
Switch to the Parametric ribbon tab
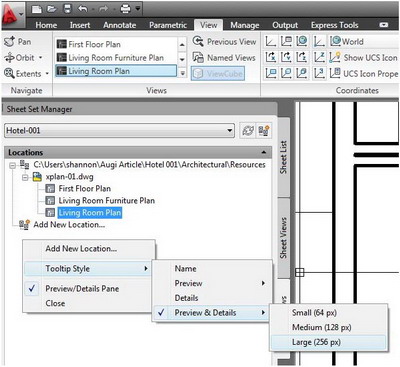click(x=168, y=25)
